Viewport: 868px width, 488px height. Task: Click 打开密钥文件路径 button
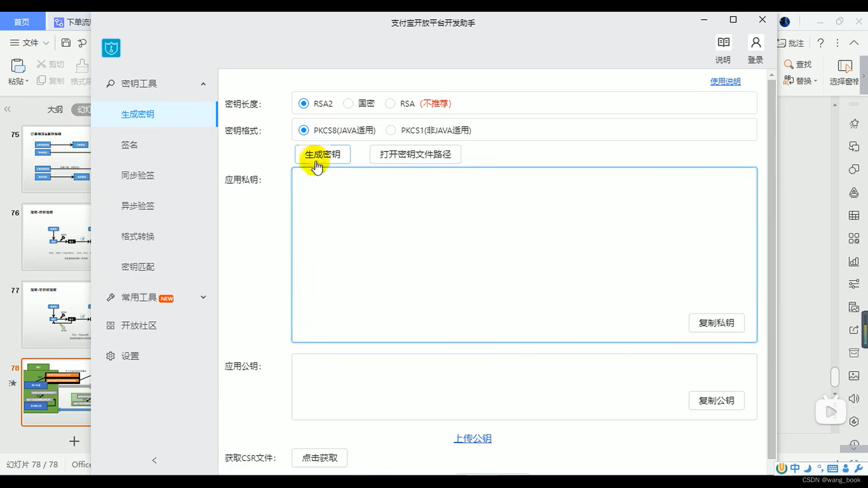coord(415,155)
